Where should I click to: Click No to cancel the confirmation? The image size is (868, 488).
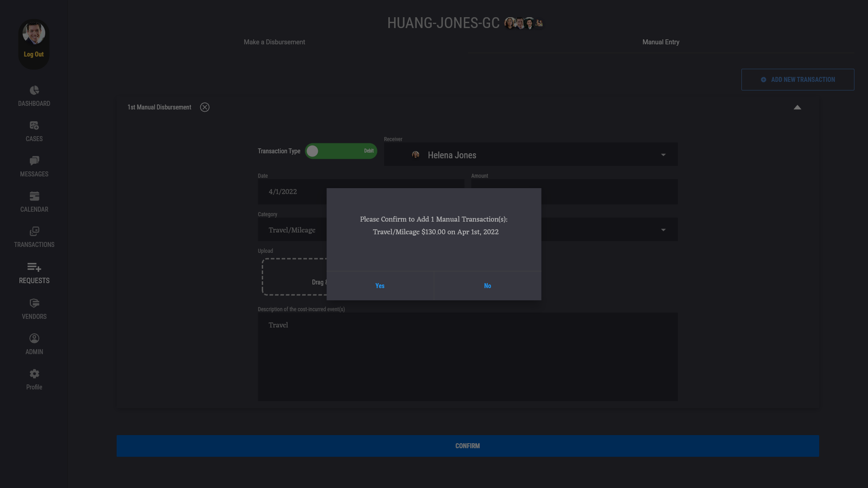point(487,286)
